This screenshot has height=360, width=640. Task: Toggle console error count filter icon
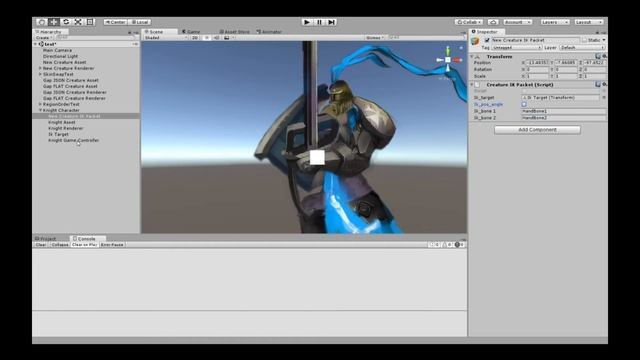point(460,244)
